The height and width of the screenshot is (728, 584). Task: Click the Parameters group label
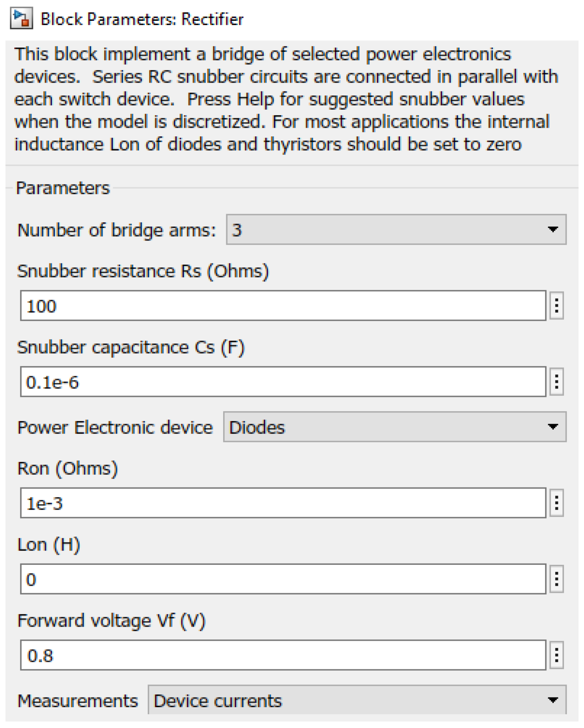pyautogui.click(x=63, y=188)
